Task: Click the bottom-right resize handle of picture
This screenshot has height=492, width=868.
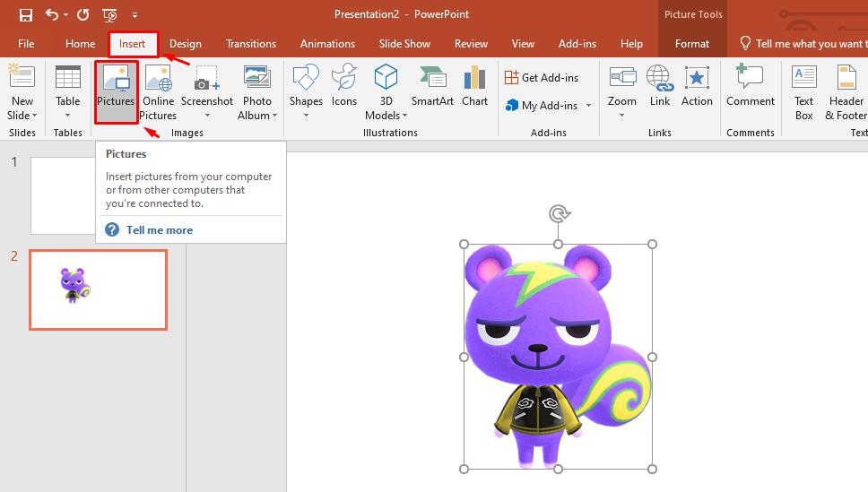Action: (652, 470)
